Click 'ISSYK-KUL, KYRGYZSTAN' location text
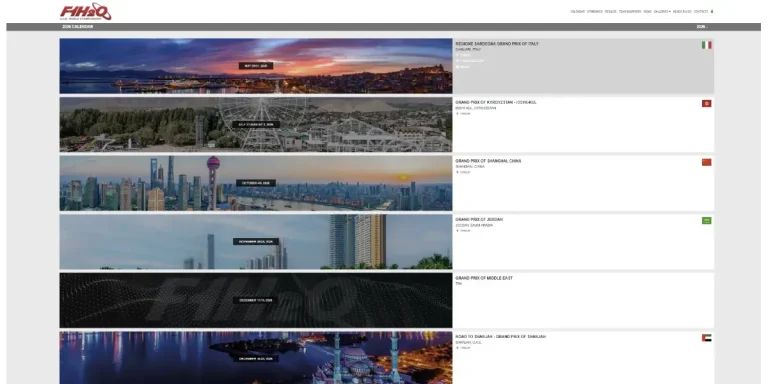Image resolution: width=768 pixels, height=384 pixels. tap(476, 108)
